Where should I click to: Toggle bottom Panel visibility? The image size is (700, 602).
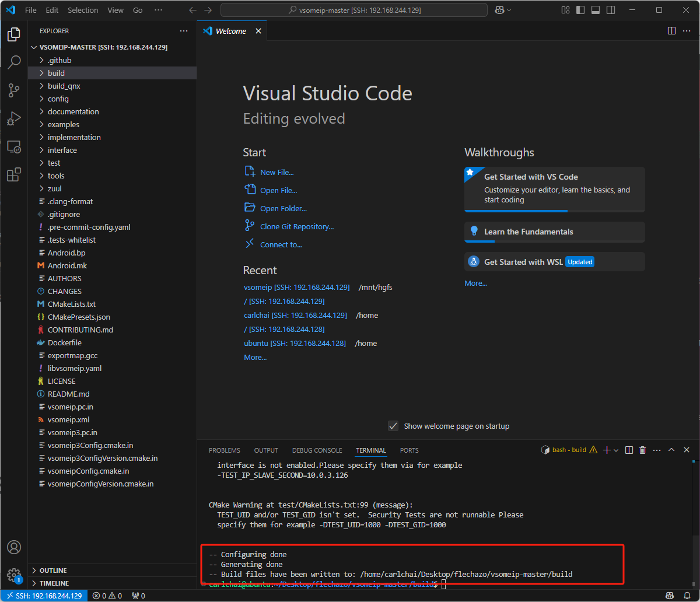point(595,10)
